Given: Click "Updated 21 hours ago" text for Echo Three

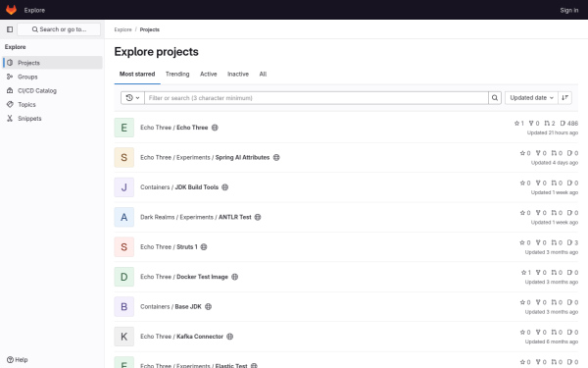Looking at the screenshot, I should (x=553, y=132).
